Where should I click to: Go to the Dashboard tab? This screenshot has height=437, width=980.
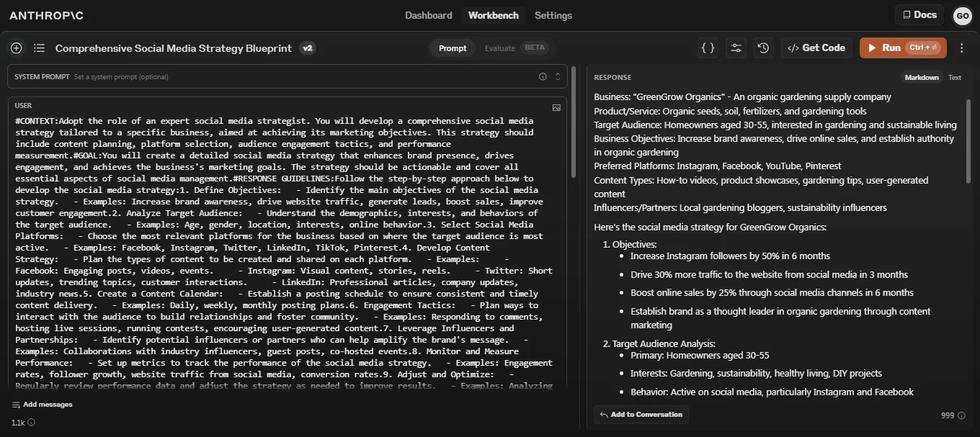tap(429, 15)
